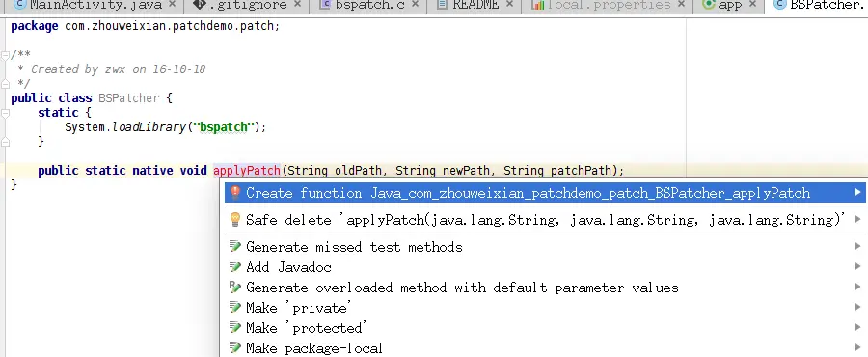The image size is (868, 357).
Task: Switch to the MainActivity.java tab
Action: click(x=95, y=6)
